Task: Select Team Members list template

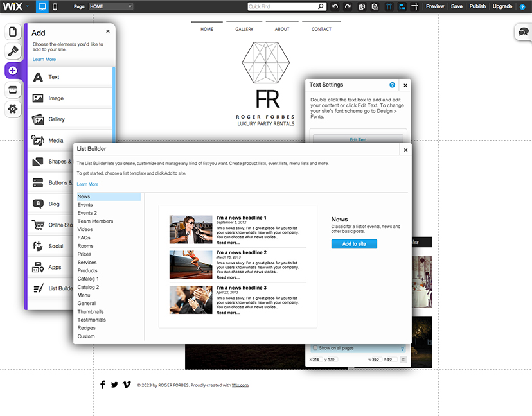Action: click(x=95, y=221)
